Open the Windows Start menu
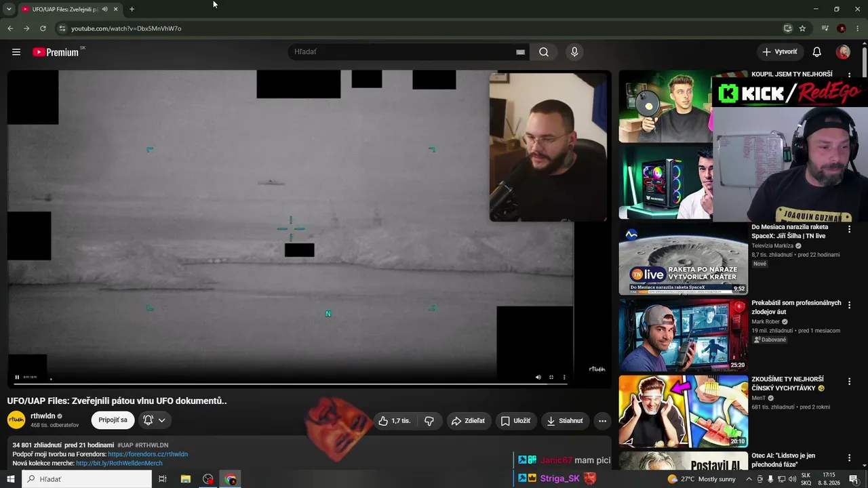Viewport: 868px width, 488px height. point(11,479)
